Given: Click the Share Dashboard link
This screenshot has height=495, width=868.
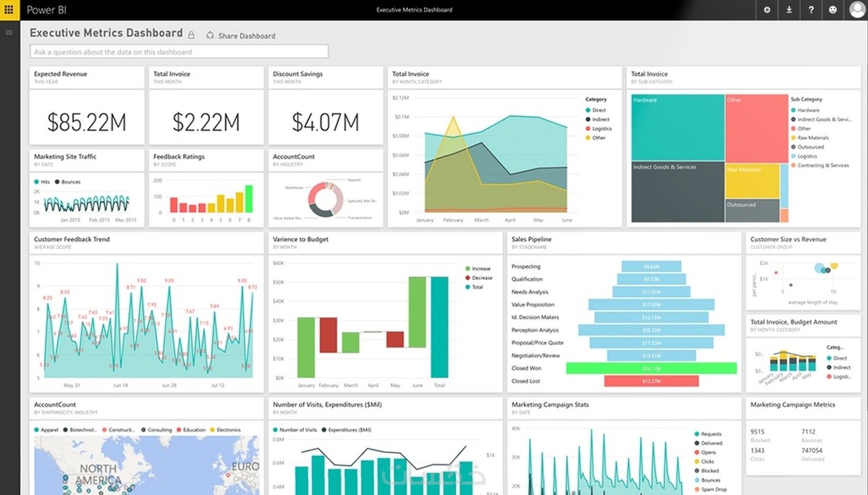Looking at the screenshot, I should [x=240, y=36].
